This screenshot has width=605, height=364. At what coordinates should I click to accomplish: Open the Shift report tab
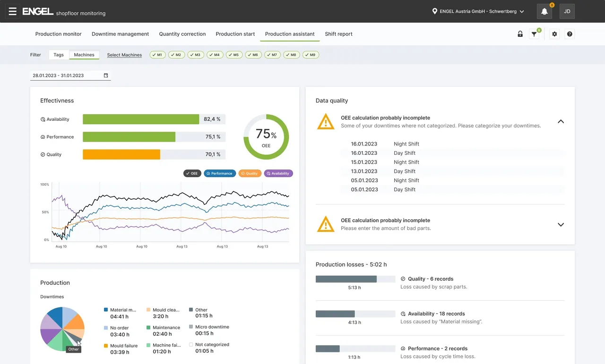338,34
